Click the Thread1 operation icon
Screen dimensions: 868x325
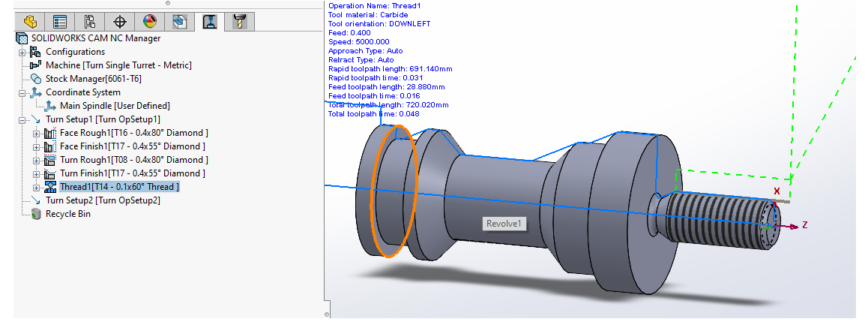50,187
